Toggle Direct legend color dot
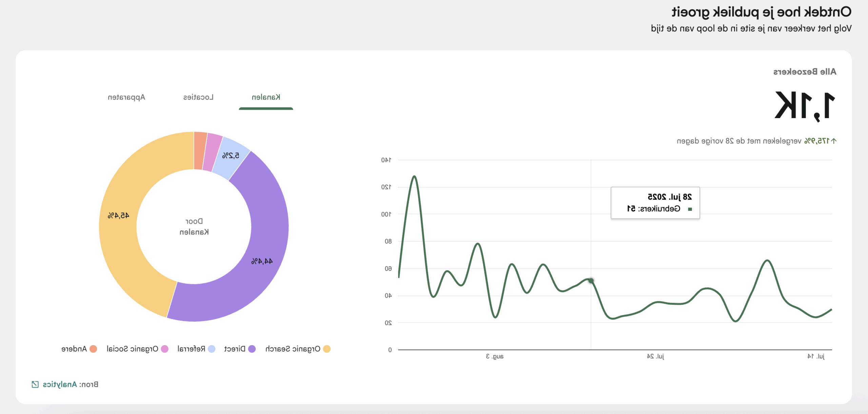 252,349
